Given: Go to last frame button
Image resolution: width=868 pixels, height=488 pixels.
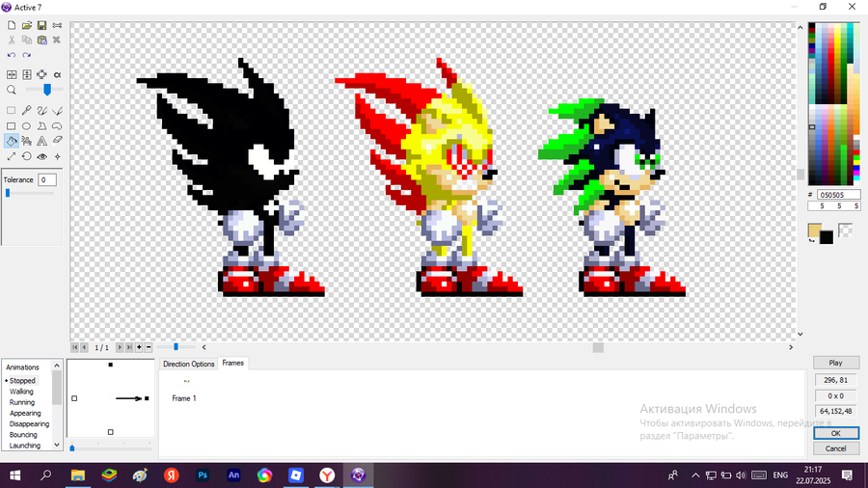Looking at the screenshot, I should coord(128,347).
